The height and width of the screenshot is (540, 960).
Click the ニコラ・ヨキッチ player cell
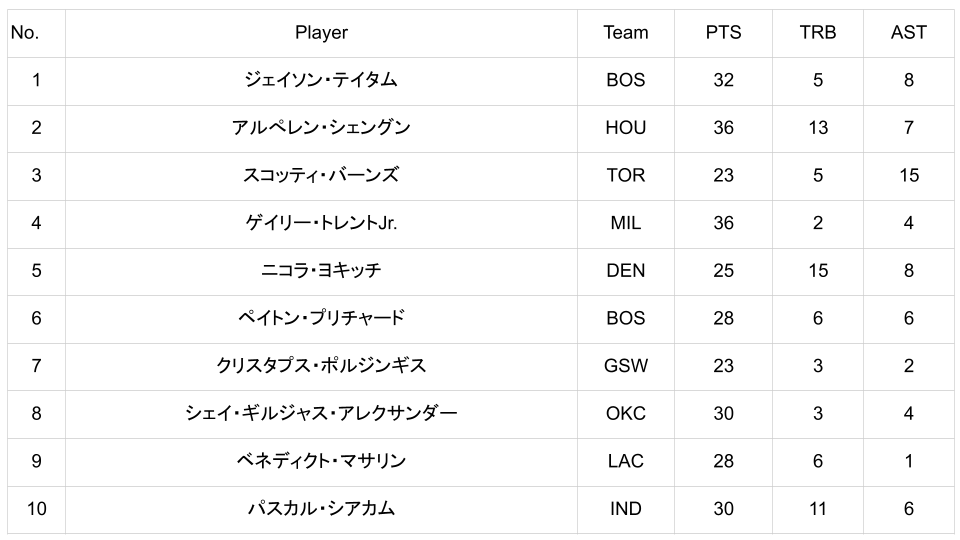tap(321, 270)
